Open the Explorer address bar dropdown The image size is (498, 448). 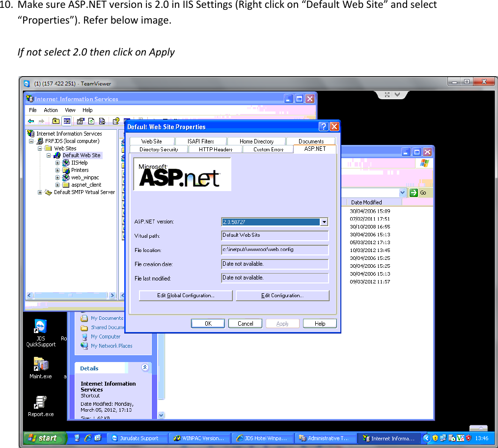coord(402,193)
